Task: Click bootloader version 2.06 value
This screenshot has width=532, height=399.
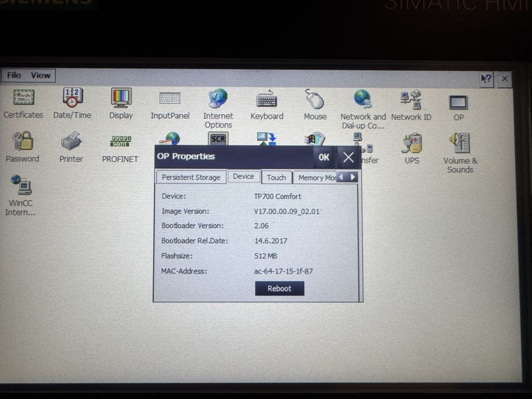Action: click(261, 226)
